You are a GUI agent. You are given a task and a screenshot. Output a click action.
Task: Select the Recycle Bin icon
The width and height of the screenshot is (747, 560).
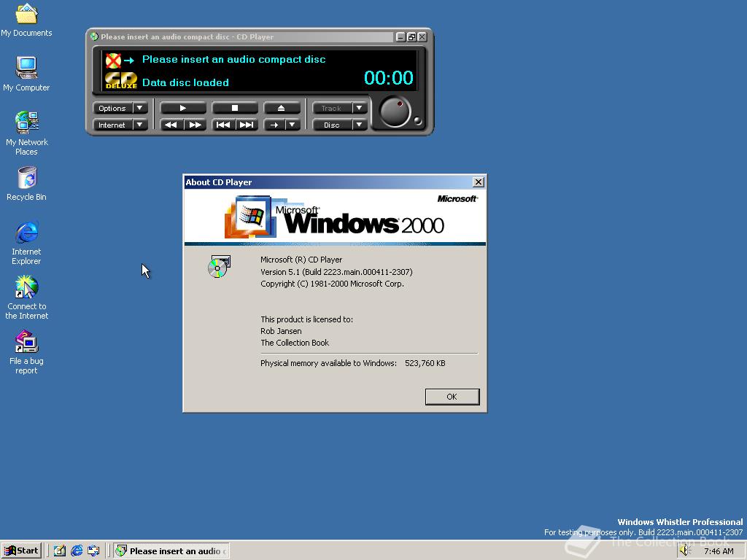point(27,184)
